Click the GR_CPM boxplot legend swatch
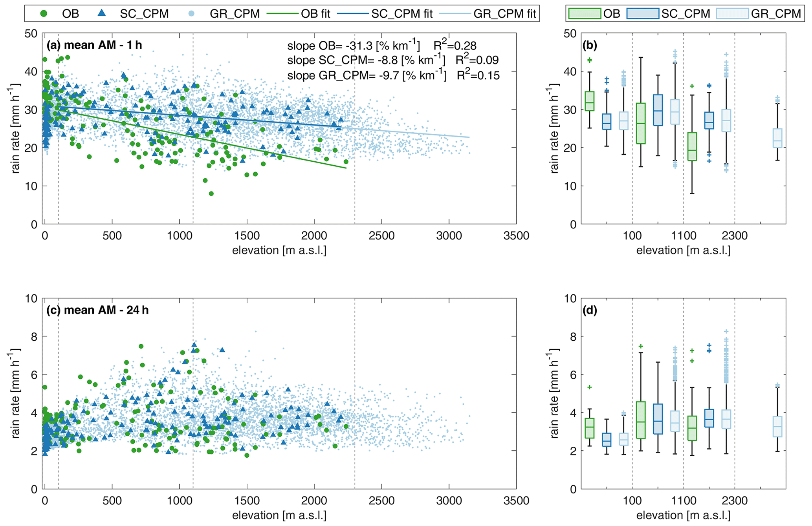Screen dimensions: 812x526 [x=732, y=14]
